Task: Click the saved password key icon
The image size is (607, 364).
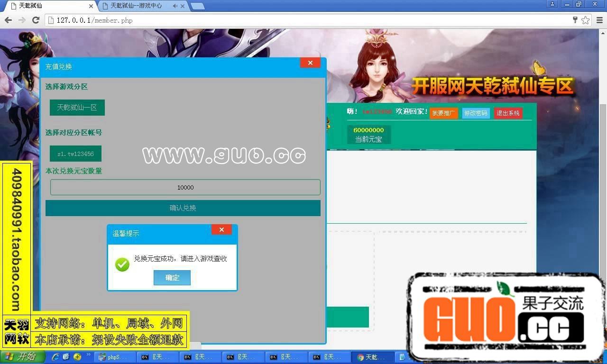Action: tap(575, 20)
